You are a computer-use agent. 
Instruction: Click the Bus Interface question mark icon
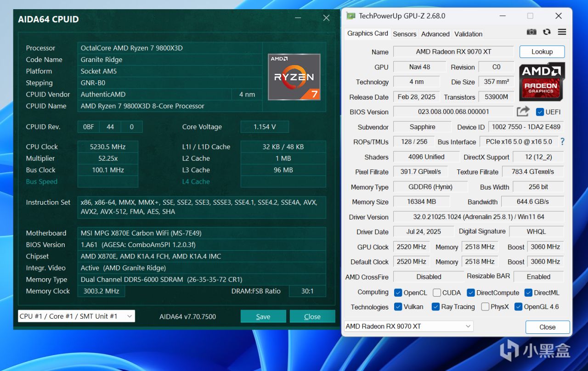[x=562, y=141]
